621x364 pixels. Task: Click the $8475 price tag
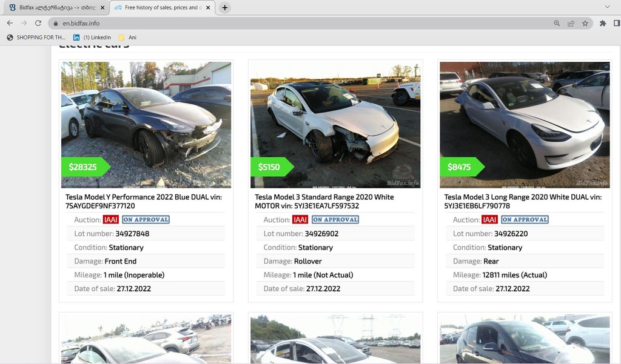click(x=462, y=167)
